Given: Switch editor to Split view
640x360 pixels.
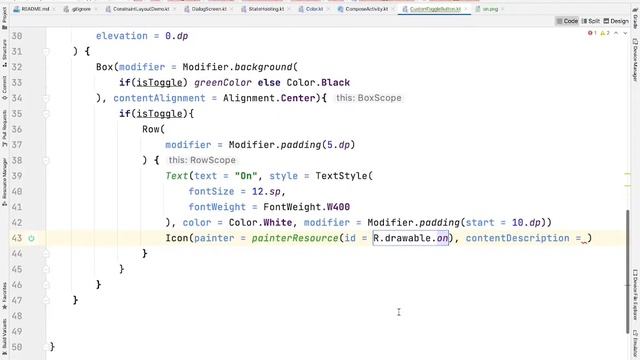Looking at the screenshot, I should click(x=591, y=21).
